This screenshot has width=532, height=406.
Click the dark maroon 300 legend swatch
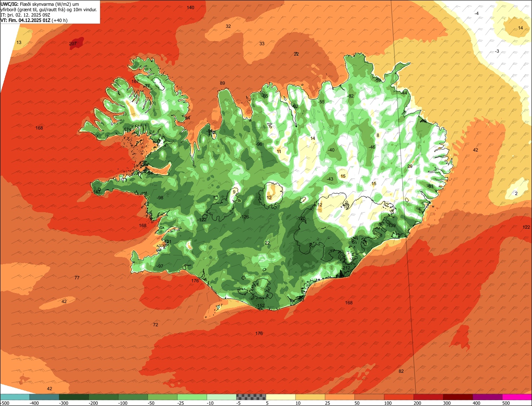(x=457, y=397)
